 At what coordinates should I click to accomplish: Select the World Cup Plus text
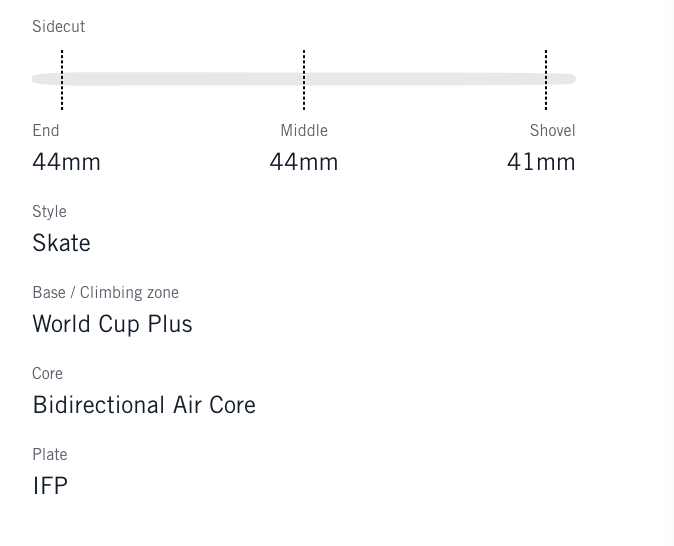tap(112, 324)
